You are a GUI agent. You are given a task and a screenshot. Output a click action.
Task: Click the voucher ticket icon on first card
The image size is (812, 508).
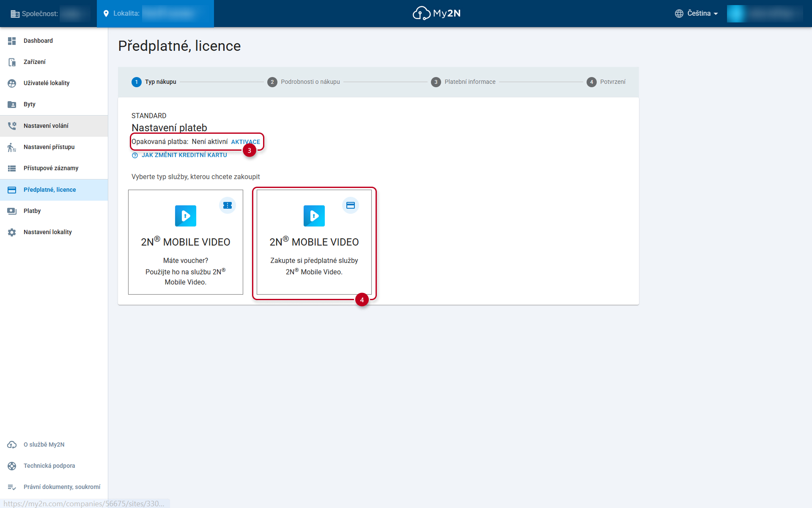[228, 205]
